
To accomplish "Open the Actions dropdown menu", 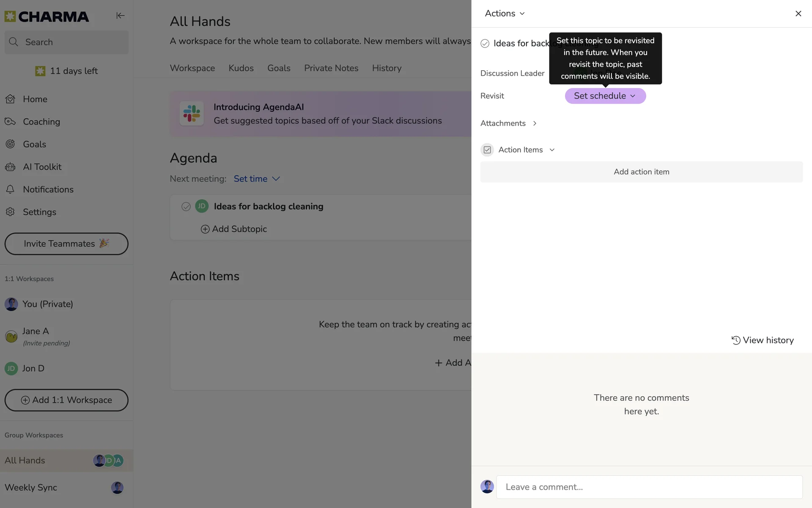I will [x=505, y=14].
